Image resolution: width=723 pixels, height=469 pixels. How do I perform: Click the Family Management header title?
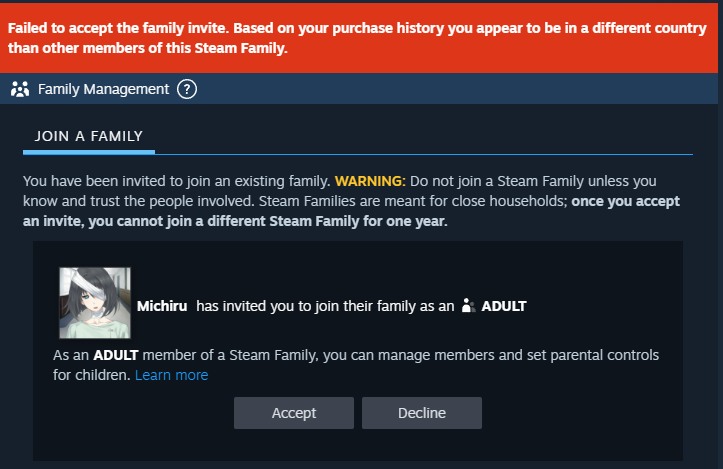103,89
